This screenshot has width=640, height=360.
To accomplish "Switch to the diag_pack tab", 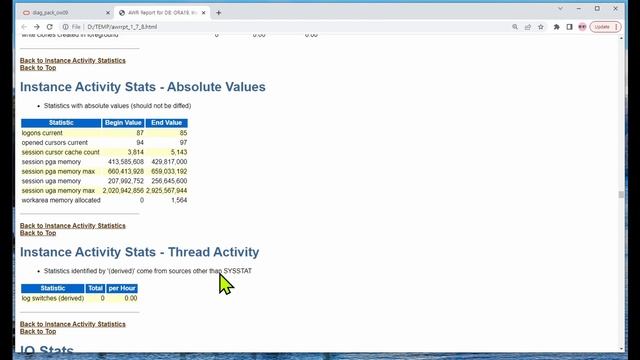I will (x=65, y=13).
